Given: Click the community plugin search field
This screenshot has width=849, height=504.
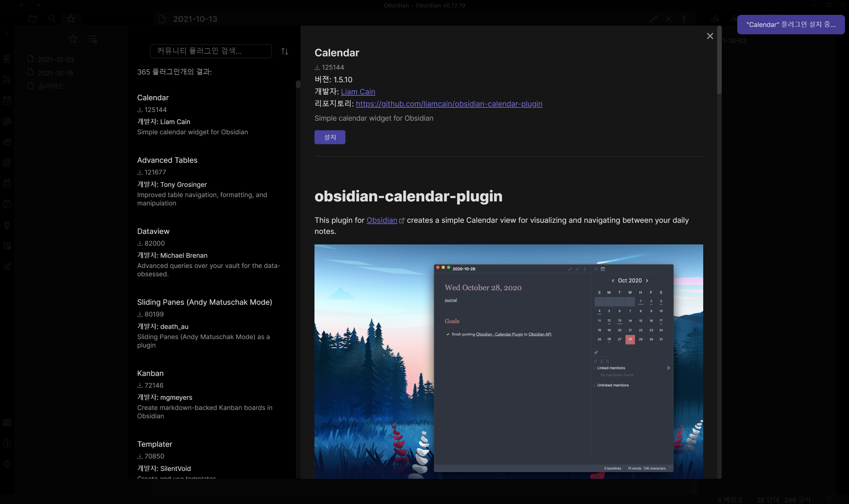Looking at the screenshot, I should coord(211,51).
